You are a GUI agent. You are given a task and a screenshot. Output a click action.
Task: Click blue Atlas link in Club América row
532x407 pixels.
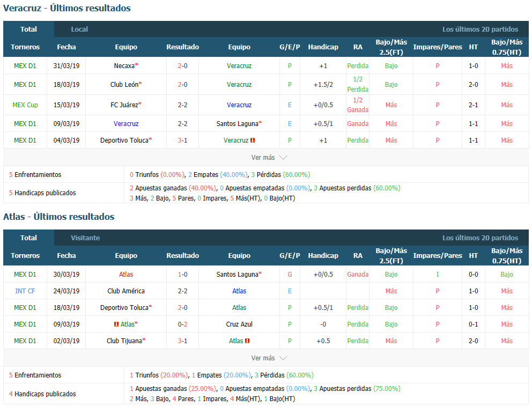tap(239, 291)
